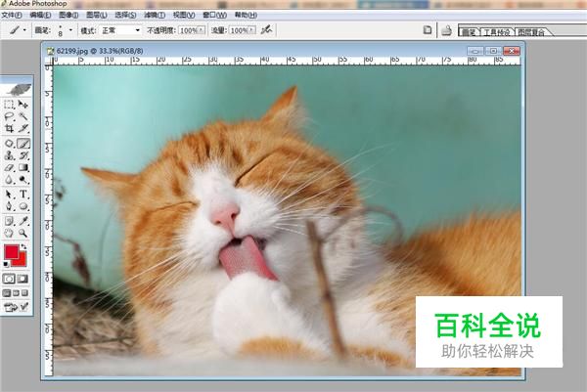Select the Healing Brush tool

click(x=9, y=144)
